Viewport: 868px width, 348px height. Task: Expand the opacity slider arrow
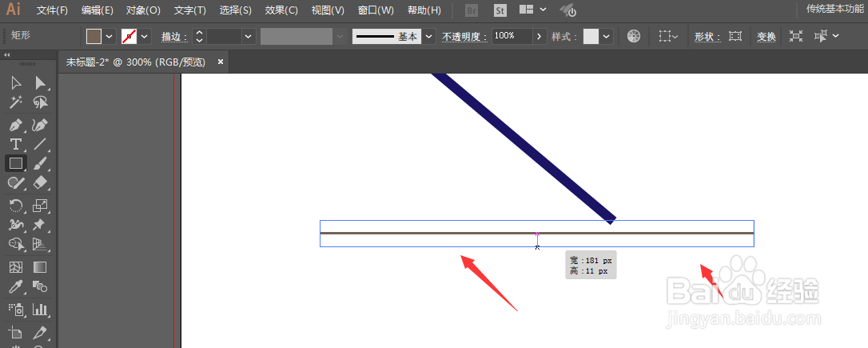(x=540, y=36)
